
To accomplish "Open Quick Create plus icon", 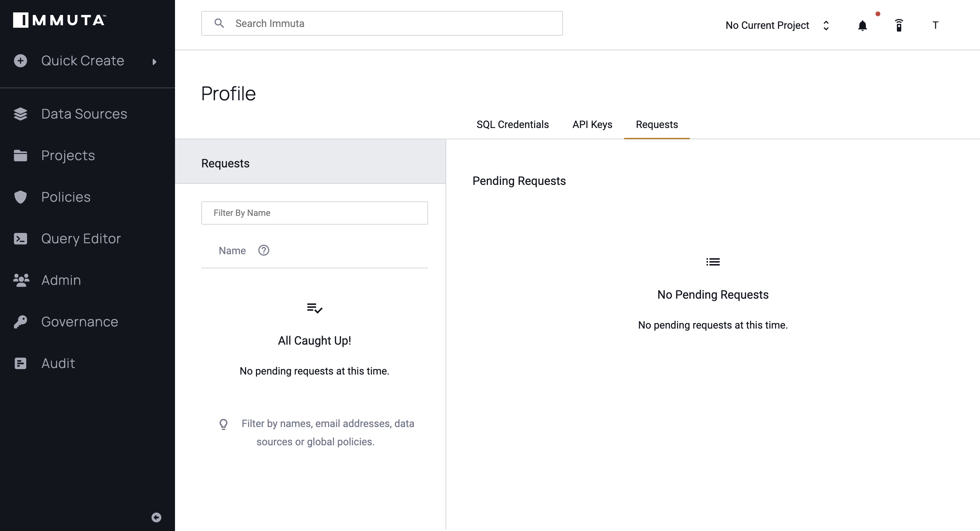I will coord(20,61).
